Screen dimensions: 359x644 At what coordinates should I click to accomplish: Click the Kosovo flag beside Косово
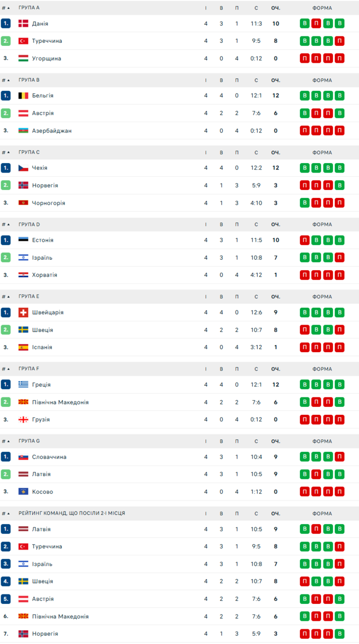point(23,492)
